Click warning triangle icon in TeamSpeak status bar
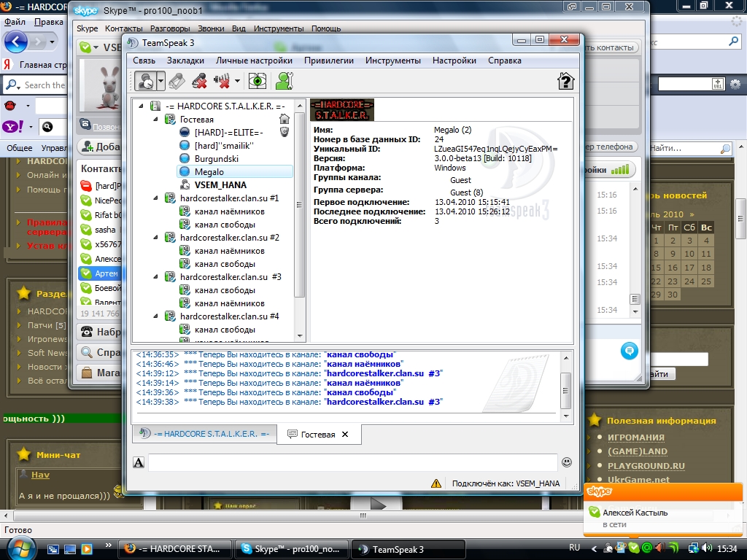 coord(436,483)
